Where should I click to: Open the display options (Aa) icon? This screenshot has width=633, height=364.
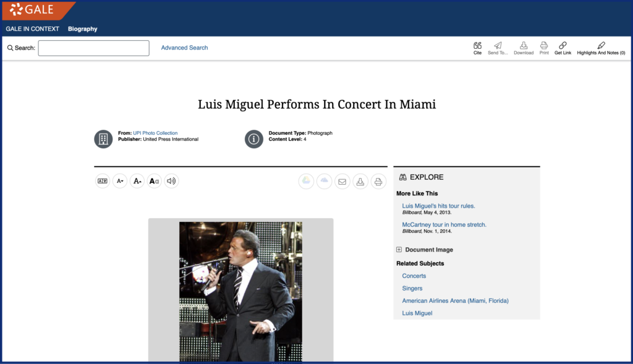pyautogui.click(x=155, y=181)
